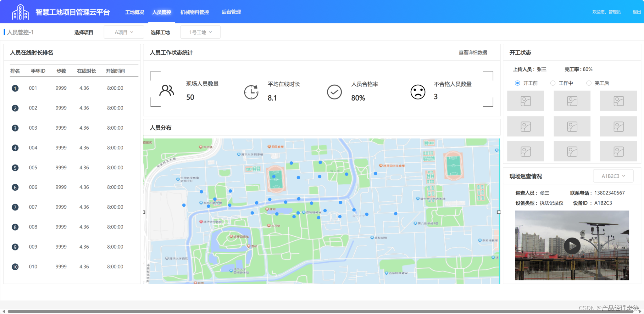Click left scroll arrow at page bottom

pos(3,311)
